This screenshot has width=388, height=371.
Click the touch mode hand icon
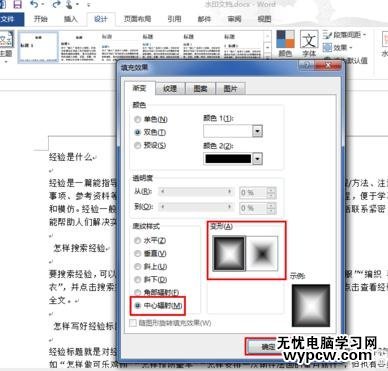point(70,4)
